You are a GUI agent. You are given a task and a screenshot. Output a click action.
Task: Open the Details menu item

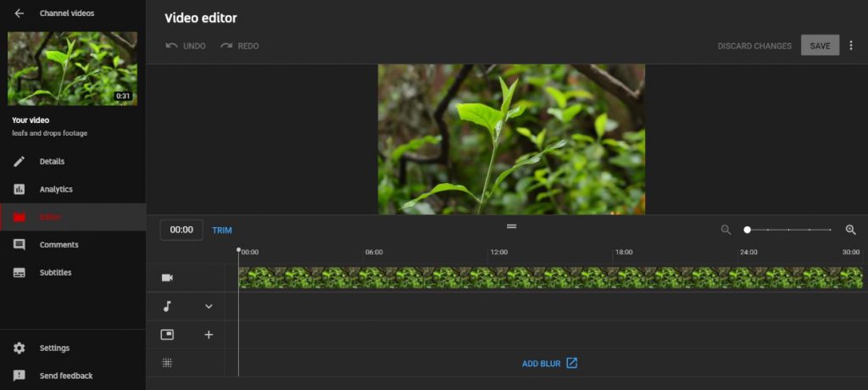[73, 161]
